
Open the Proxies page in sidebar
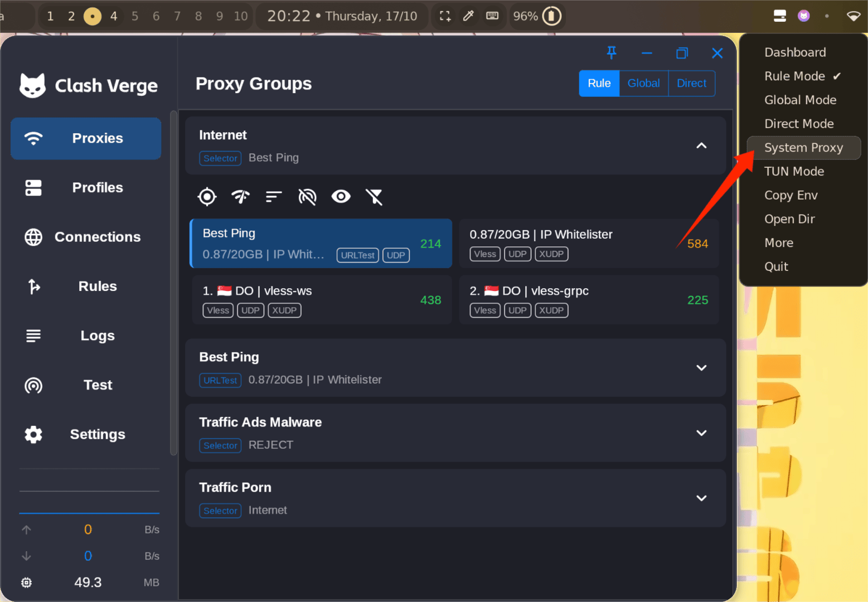pos(86,138)
